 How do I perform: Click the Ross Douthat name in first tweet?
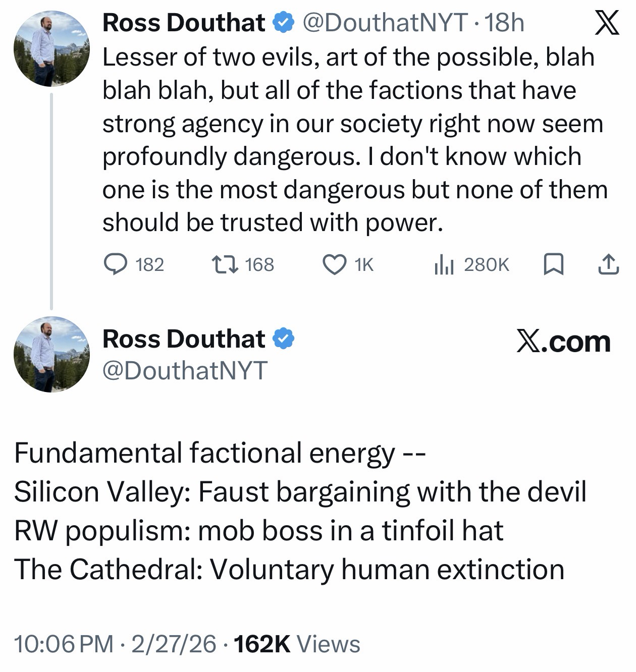(x=184, y=23)
